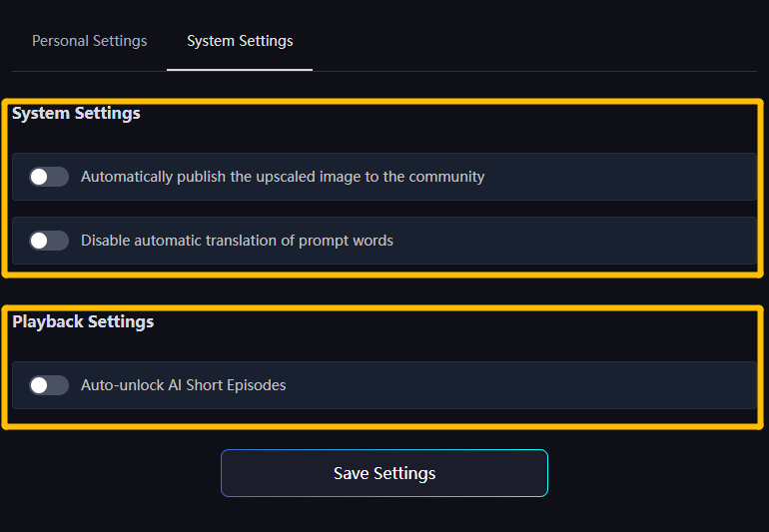Click the 'Disable automatic translation of prompt words' label

[x=237, y=241]
